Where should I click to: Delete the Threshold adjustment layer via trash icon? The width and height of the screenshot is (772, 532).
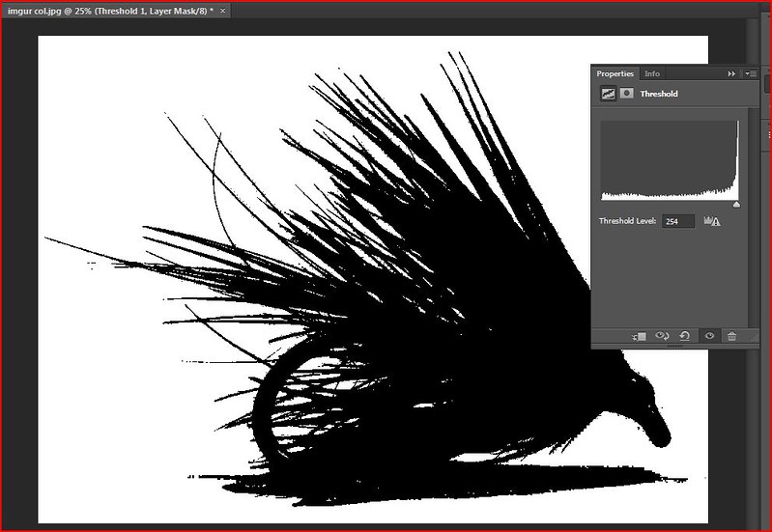pos(731,336)
